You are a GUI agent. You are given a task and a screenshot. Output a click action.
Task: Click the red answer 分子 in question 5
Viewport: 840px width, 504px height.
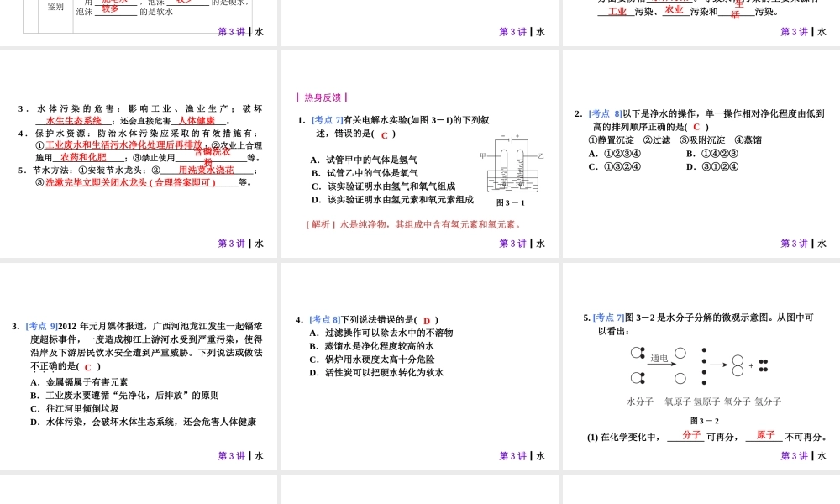click(x=691, y=435)
